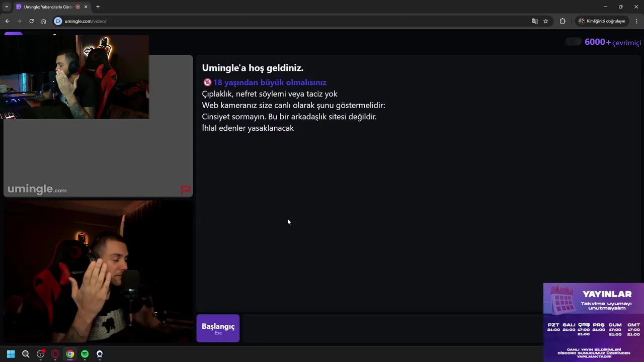644x362 pixels.
Task: Bookmark this page with the star icon
Action: pos(545,21)
